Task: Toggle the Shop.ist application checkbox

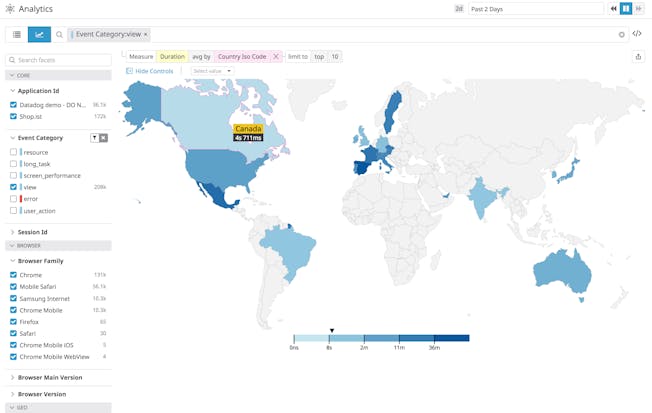Action: point(13,116)
